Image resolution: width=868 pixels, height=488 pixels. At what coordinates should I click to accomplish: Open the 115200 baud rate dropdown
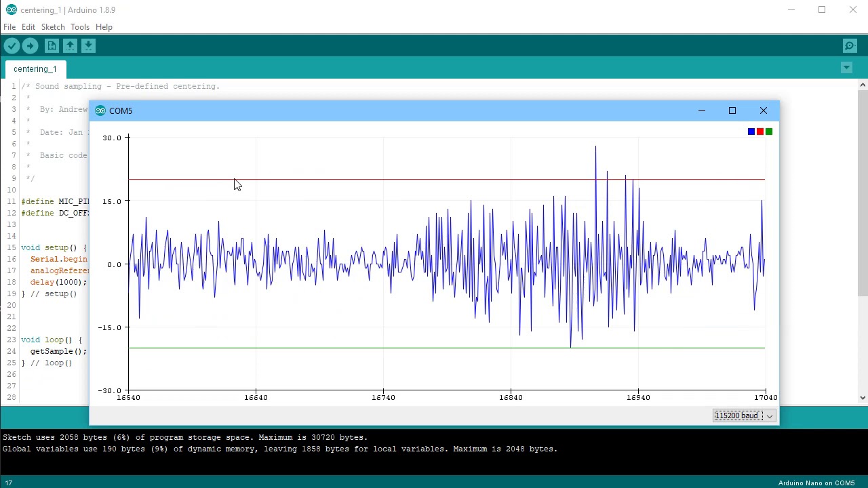(744, 415)
